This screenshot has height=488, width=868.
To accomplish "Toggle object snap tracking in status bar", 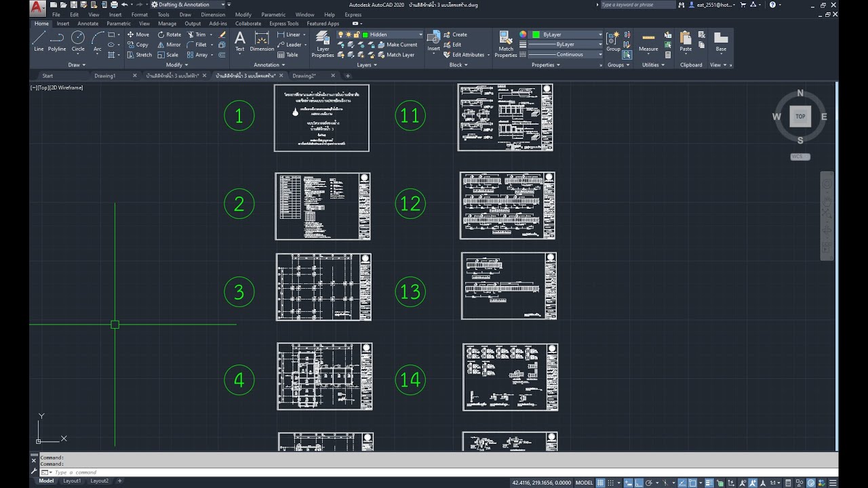I will 682,483.
